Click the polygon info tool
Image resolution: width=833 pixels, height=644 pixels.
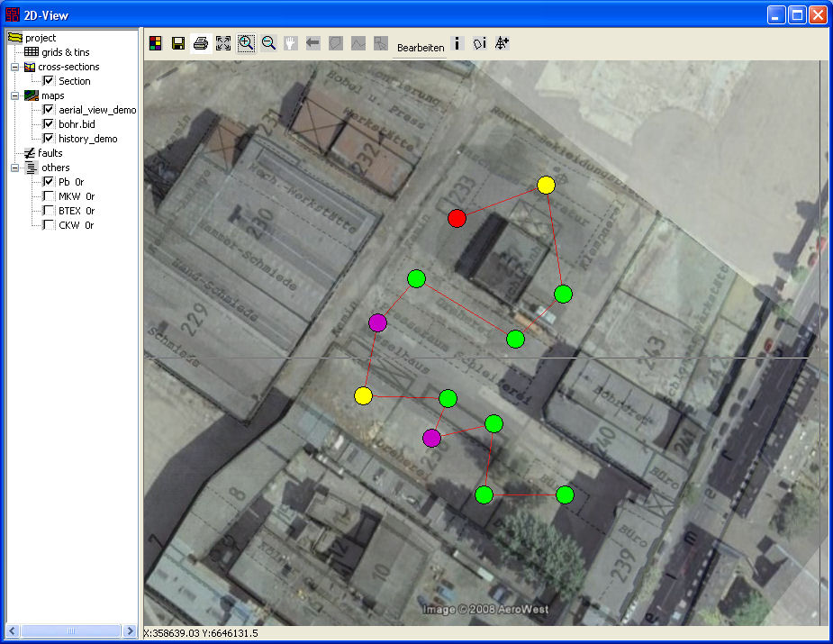[480, 43]
